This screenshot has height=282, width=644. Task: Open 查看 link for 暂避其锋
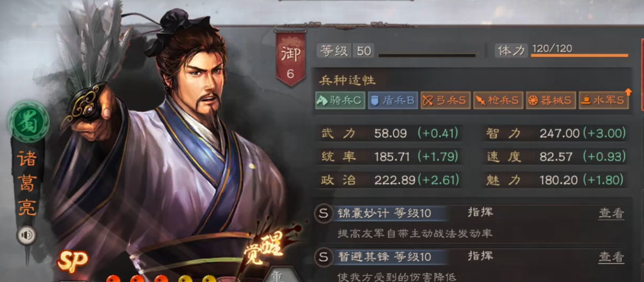tap(611, 257)
